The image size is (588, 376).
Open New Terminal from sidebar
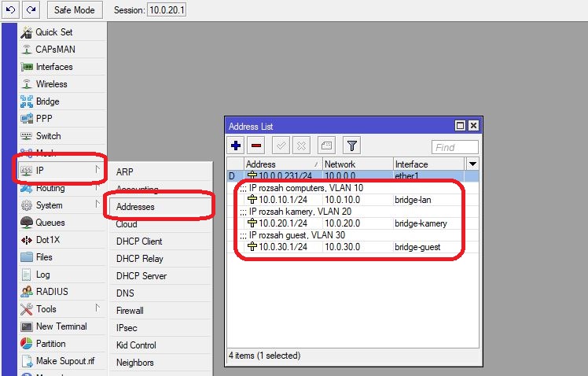[61, 326]
